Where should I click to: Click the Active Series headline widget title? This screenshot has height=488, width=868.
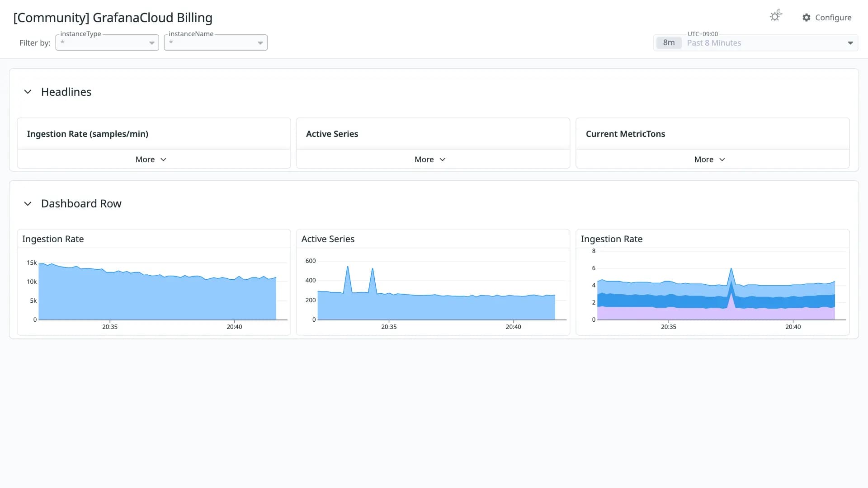pyautogui.click(x=332, y=134)
